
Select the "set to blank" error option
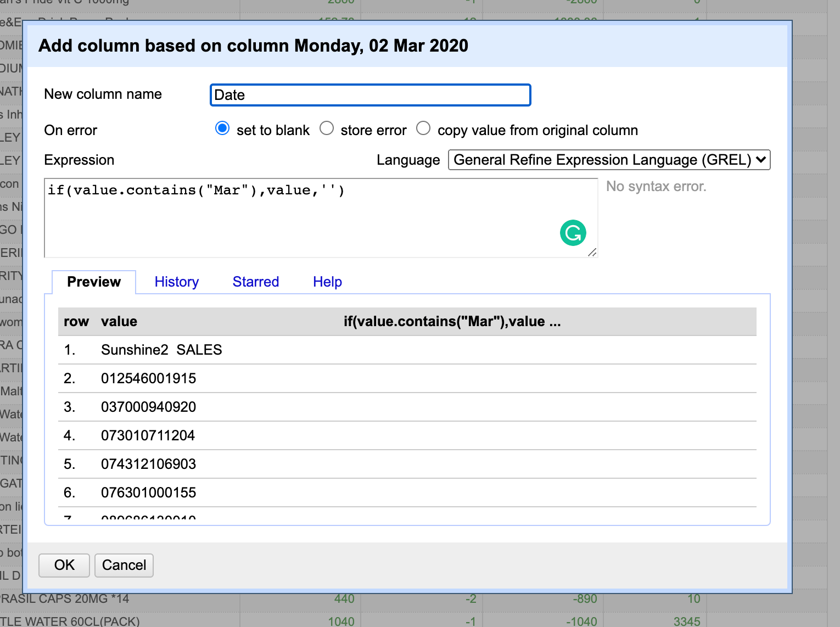pos(222,128)
